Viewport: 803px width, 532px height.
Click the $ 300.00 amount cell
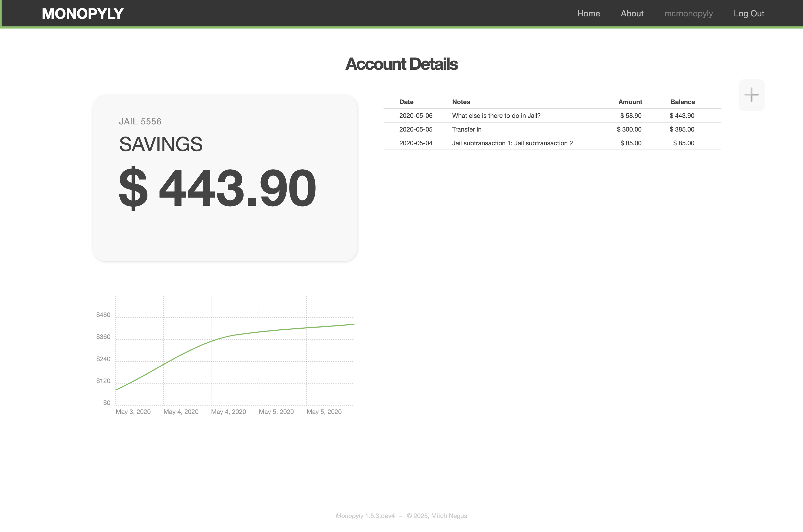(629, 129)
